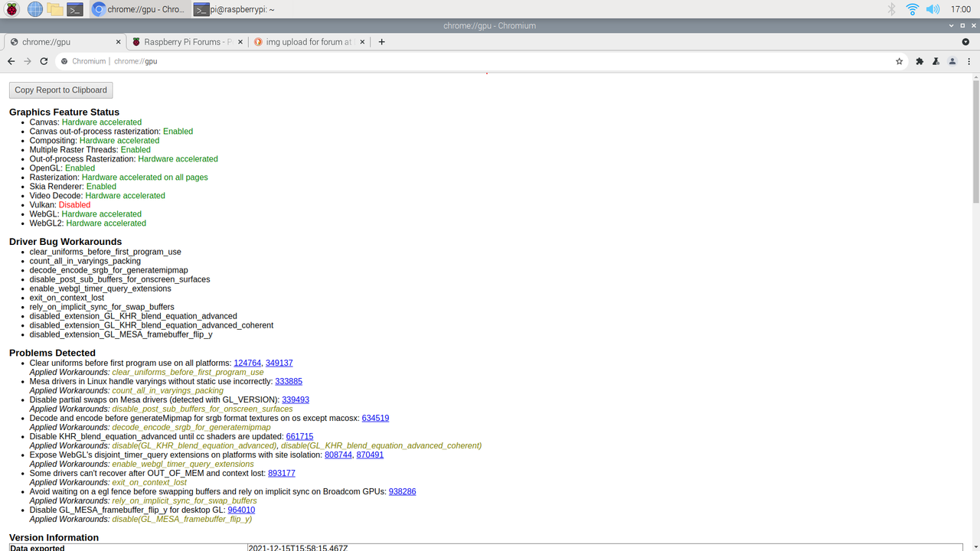This screenshot has width=980, height=551.
Task: Go back using the back arrow
Action: [11, 61]
